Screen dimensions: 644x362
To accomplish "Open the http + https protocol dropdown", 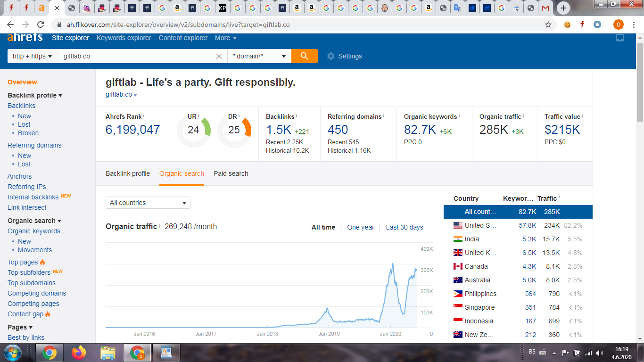I will click(x=33, y=56).
